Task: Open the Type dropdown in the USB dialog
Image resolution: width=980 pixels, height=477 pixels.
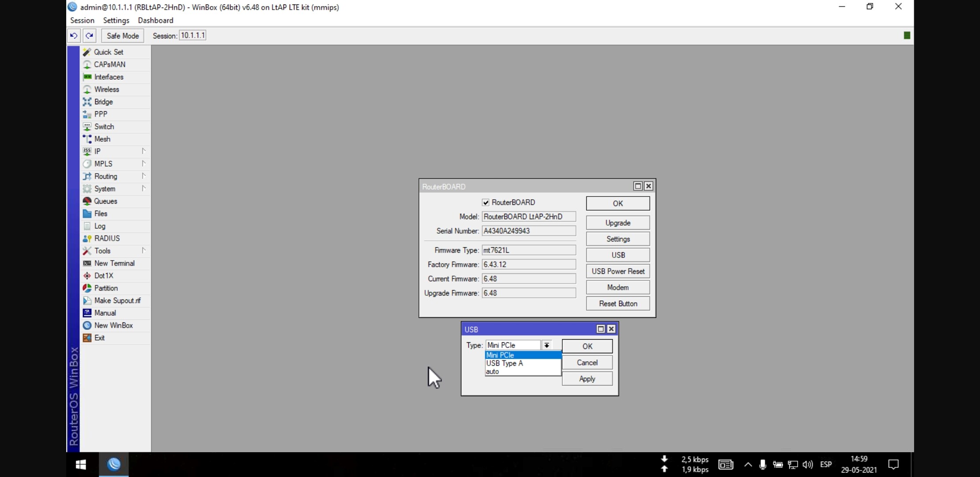Action: tap(547, 345)
